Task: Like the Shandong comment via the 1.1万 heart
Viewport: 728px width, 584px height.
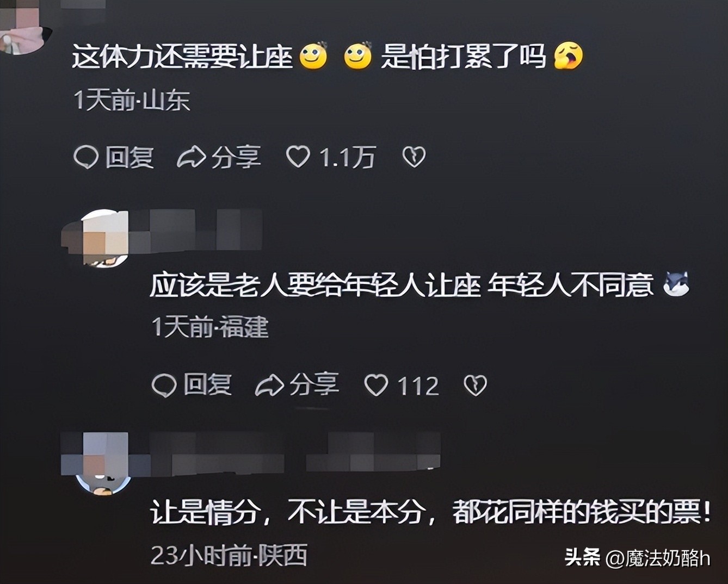Action: (x=298, y=157)
